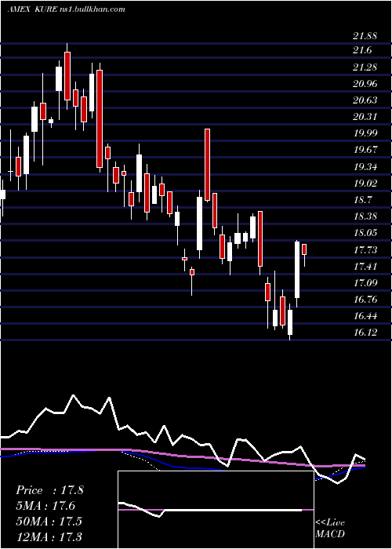Select the 20.63 price axis label
This screenshot has width=392, height=549.
click(x=365, y=100)
